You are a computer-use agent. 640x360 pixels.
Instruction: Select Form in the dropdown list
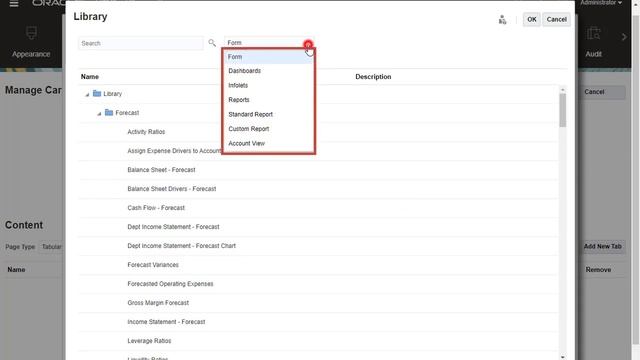coord(269,57)
